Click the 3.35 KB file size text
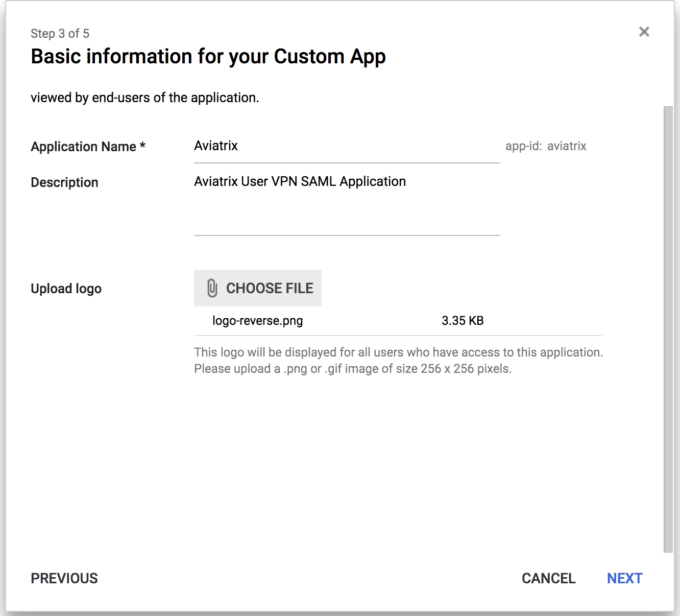680x616 pixels. (462, 321)
